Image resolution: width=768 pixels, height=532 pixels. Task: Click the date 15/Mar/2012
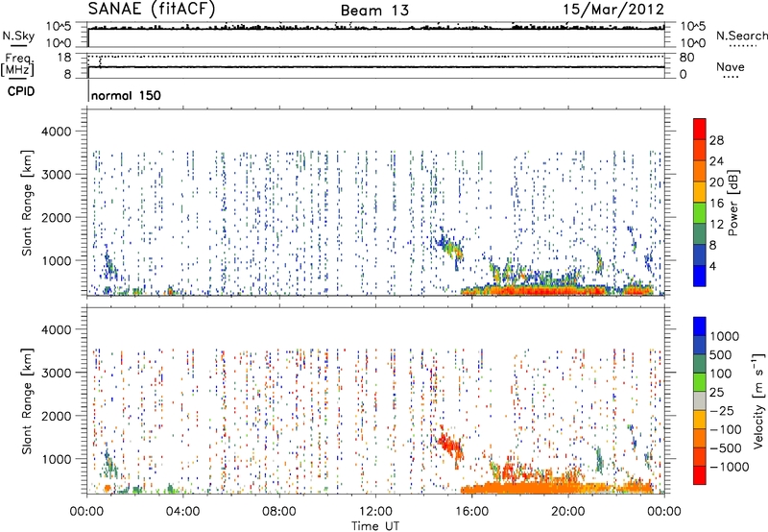pyautogui.click(x=613, y=10)
